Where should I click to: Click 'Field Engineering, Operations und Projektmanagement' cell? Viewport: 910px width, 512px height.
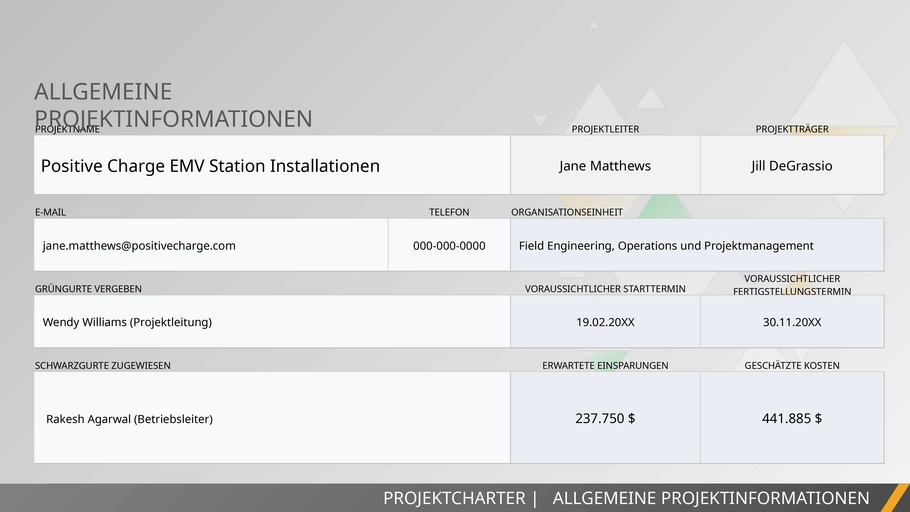[698, 245]
